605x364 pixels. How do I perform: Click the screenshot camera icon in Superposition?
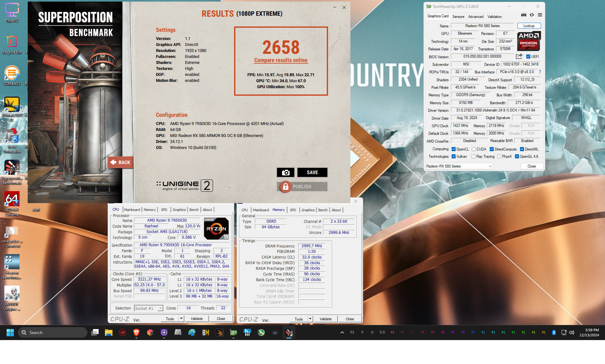[285, 172]
